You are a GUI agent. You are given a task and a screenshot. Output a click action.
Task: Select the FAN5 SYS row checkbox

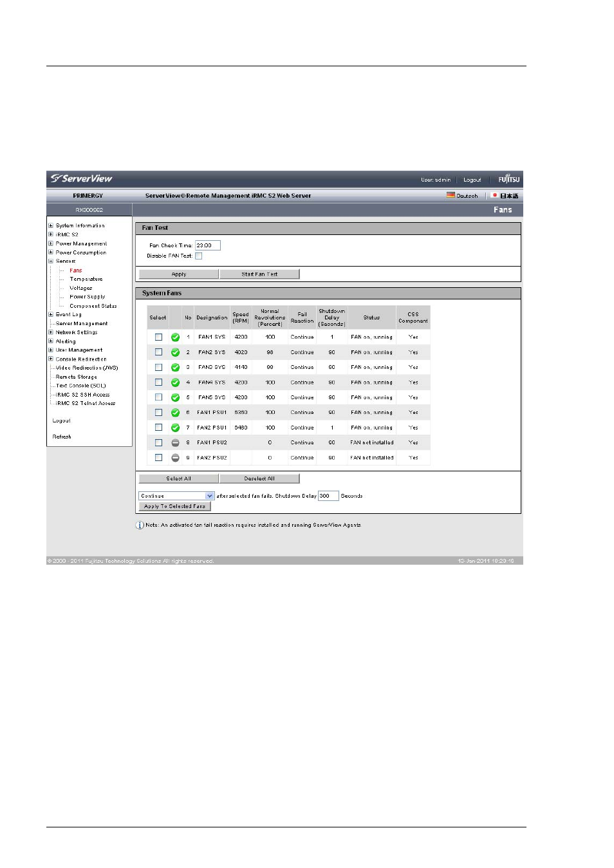point(158,397)
